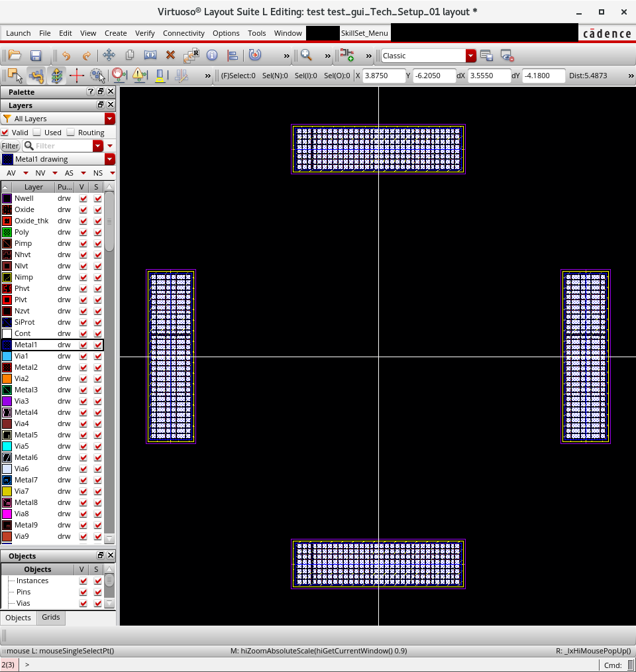Click the Zoom magnifier icon
Viewport: 636px width, 672px height.
point(306,56)
